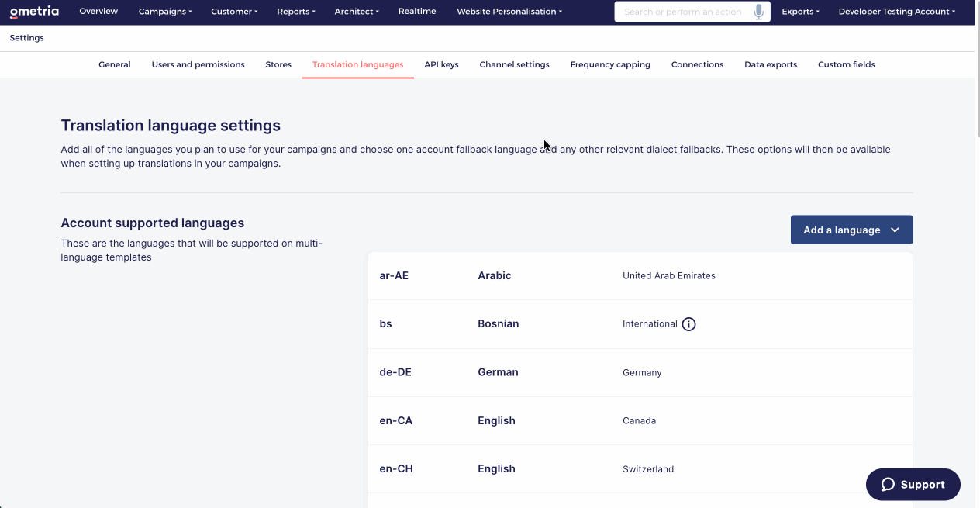Open the Support chat bubble
The image size is (980, 508).
(913, 485)
